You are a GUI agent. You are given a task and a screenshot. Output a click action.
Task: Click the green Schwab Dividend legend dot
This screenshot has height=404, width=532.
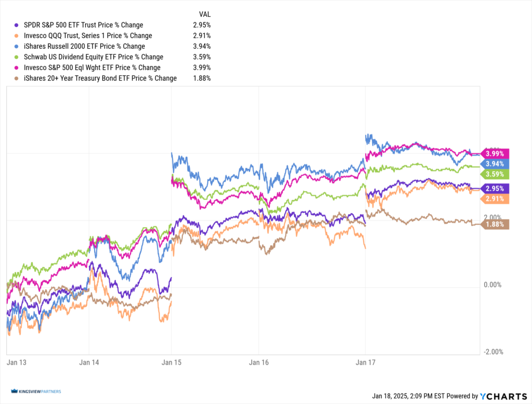(x=17, y=57)
